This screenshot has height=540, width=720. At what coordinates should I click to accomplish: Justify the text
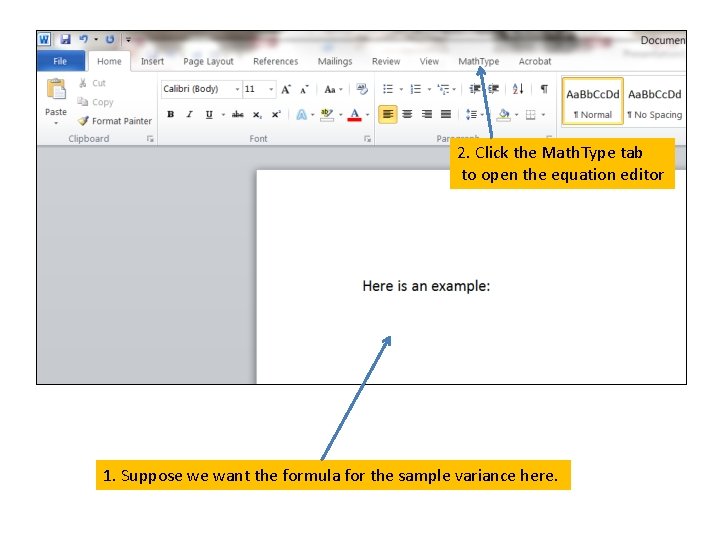(446, 114)
